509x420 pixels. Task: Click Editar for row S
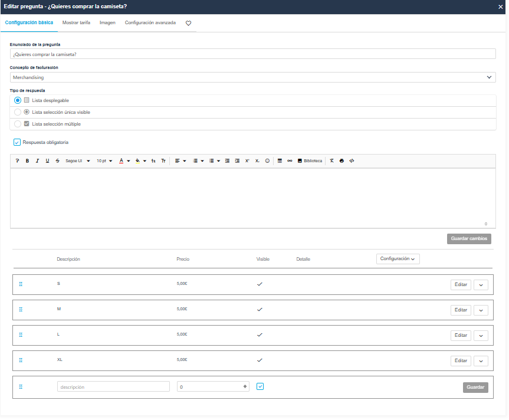click(x=461, y=285)
